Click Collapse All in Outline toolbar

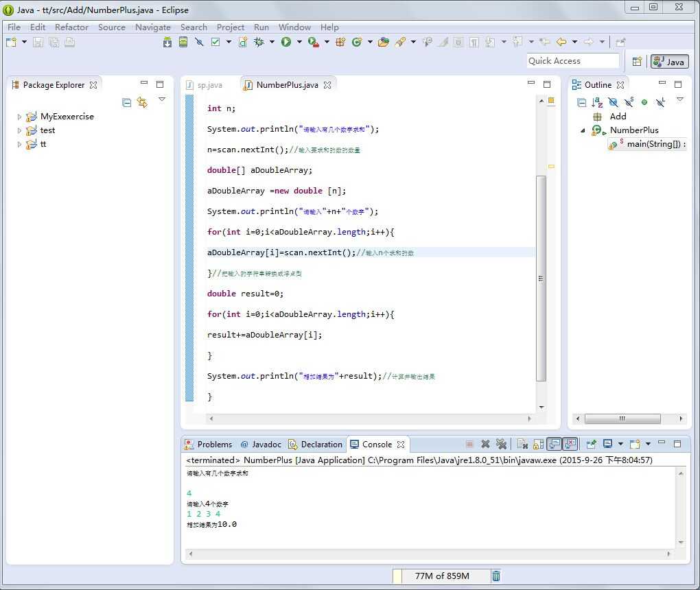(582, 103)
